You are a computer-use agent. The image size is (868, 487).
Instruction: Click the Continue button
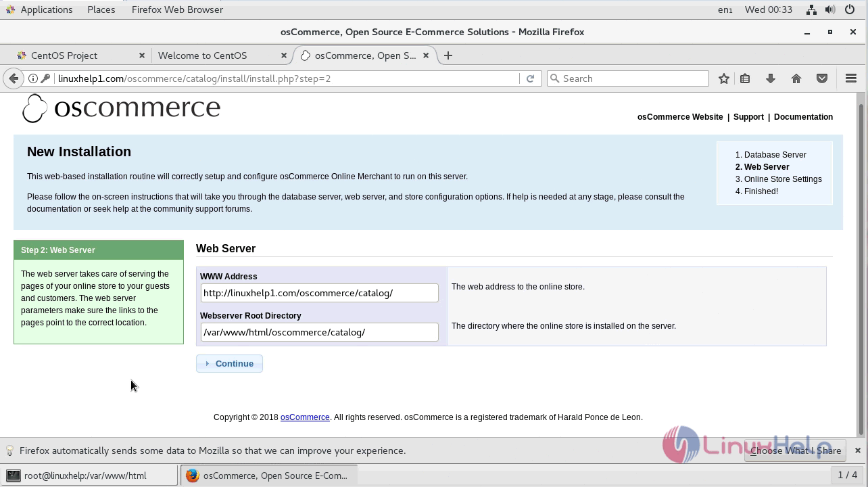tap(229, 364)
